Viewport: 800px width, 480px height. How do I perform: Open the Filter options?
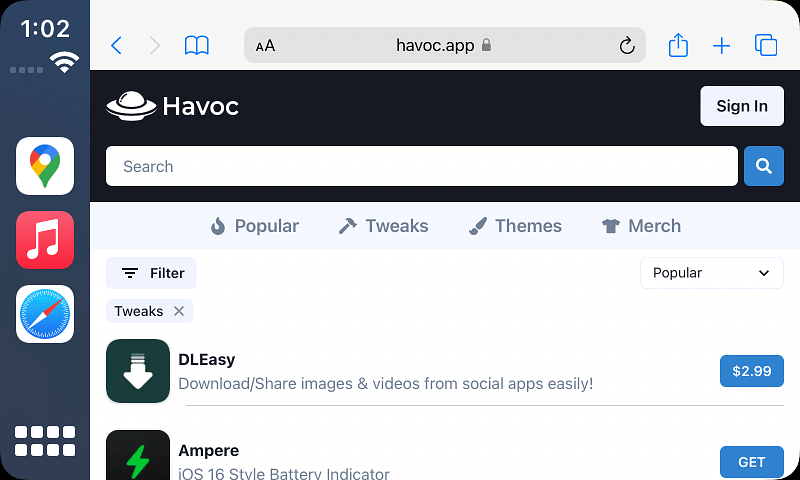click(151, 273)
